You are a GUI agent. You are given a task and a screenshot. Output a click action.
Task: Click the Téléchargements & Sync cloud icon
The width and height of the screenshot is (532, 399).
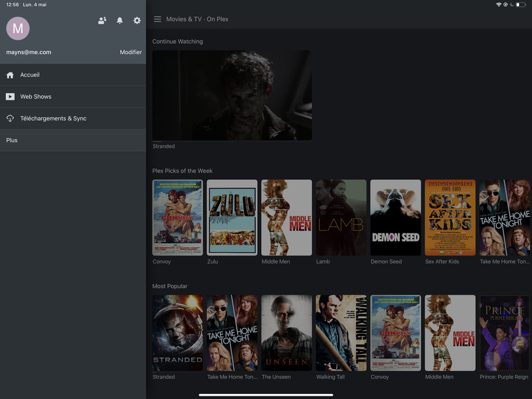pyautogui.click(x=10, y=119)
